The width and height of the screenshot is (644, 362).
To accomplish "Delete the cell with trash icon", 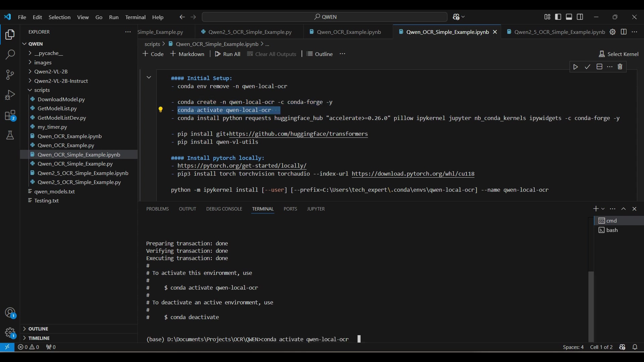I will click(620, 67).
